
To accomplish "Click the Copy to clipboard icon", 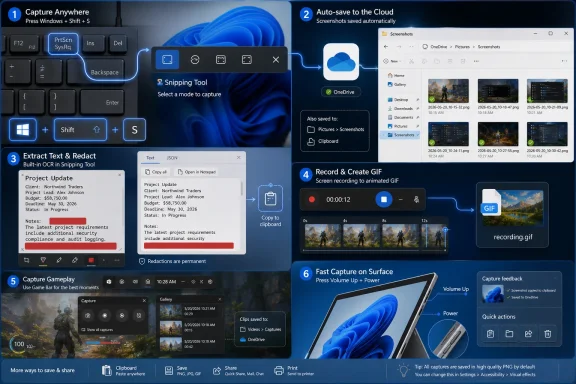I will (270, 198).
